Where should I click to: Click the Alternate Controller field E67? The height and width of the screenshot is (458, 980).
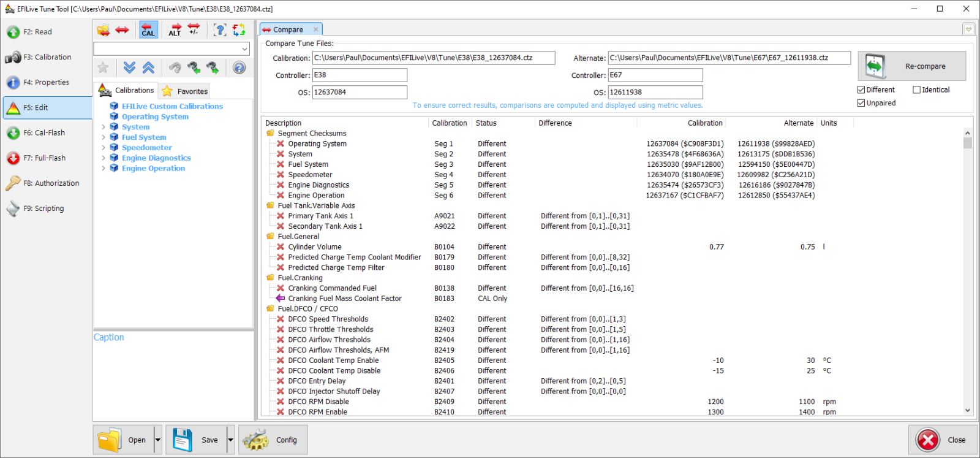[x=655, y=75]
